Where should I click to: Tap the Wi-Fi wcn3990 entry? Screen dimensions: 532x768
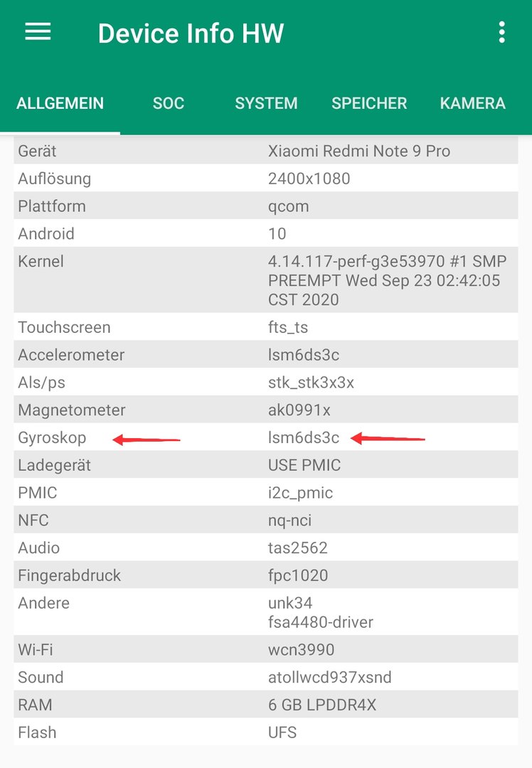(x=265, y=649)
